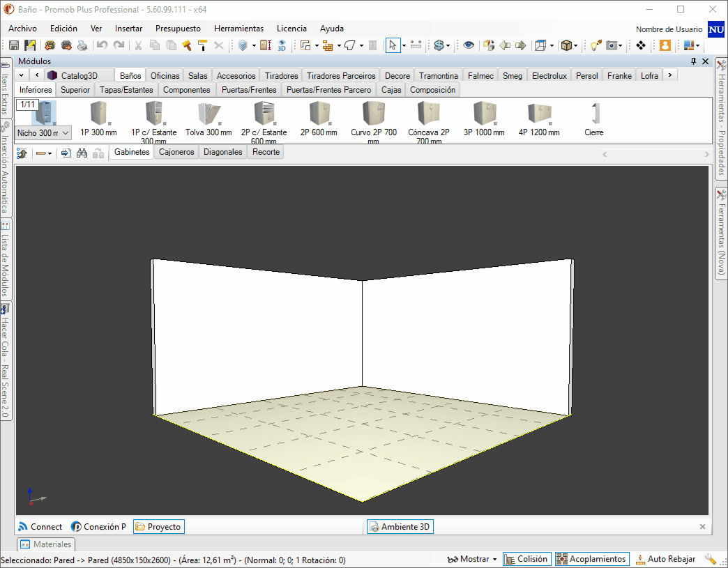Screen dimensions: 728x568
Task: Switch to the Oficinas catalog tab
Action: pos(165,76)
